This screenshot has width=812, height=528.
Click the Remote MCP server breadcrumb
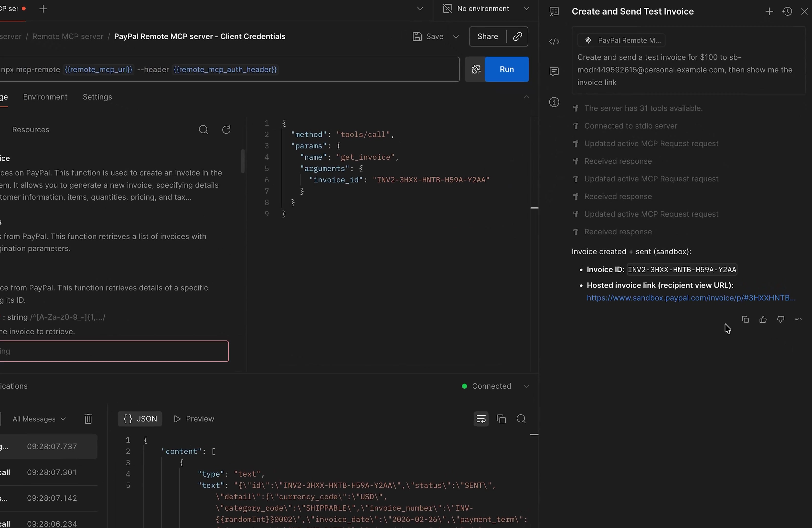[x=68, y=36]
